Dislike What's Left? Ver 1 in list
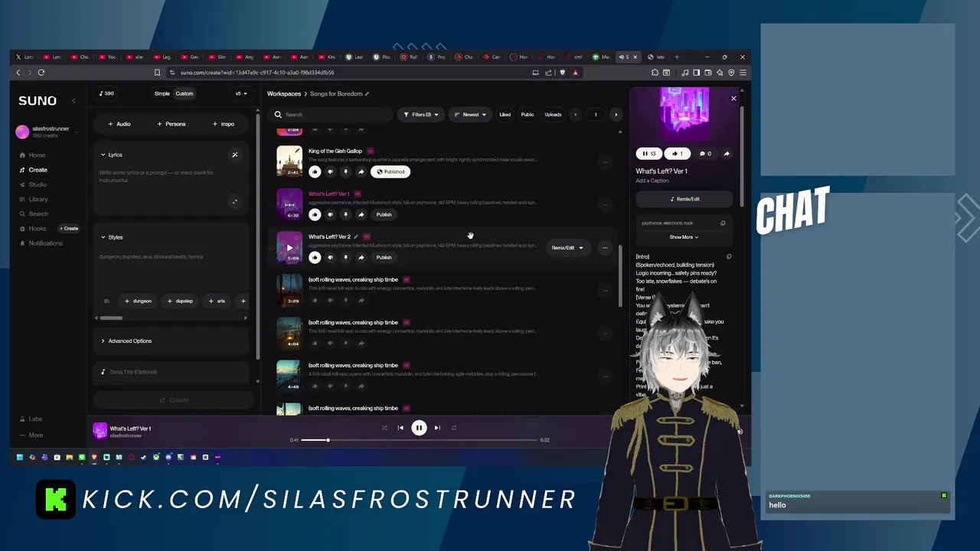Screen dimensions: 980x551 point(330,214)
